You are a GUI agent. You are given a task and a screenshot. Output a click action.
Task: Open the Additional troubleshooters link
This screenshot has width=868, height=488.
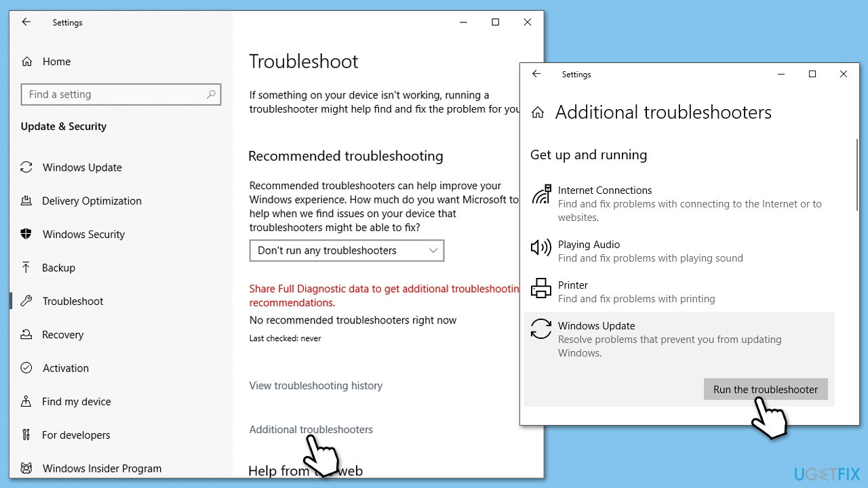coord(311,430)
